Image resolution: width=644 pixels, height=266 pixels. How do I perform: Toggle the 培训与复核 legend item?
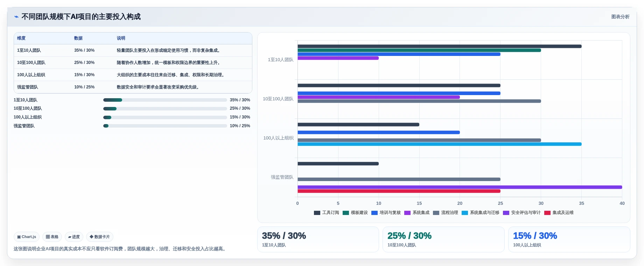coord(386,213)
